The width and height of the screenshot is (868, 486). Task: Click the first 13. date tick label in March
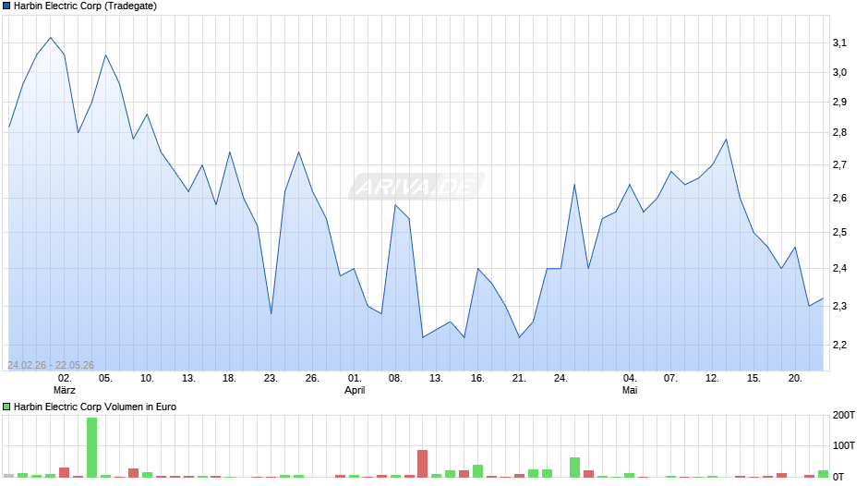pos(188,378)
